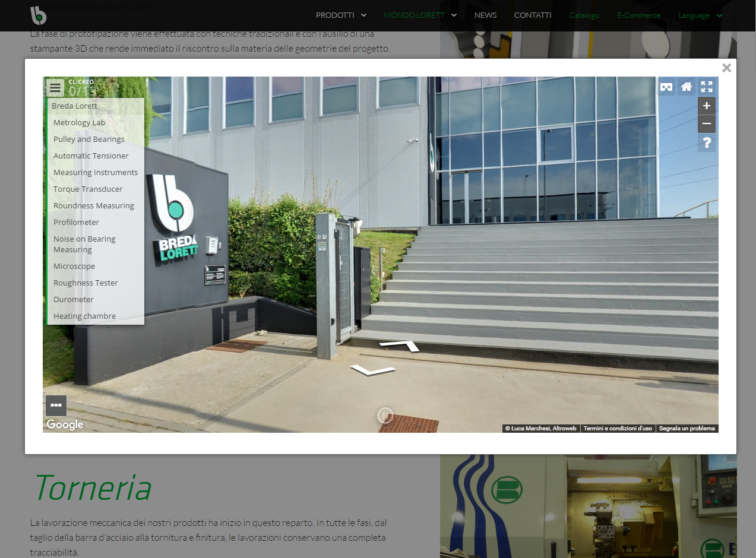Pause the panorama auto-rotation
Screen dimensions: 756x558
[385, 415]
